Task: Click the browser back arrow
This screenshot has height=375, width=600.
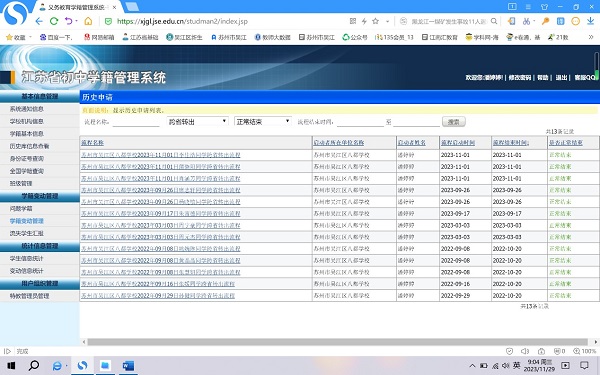Action: [39, 21]
